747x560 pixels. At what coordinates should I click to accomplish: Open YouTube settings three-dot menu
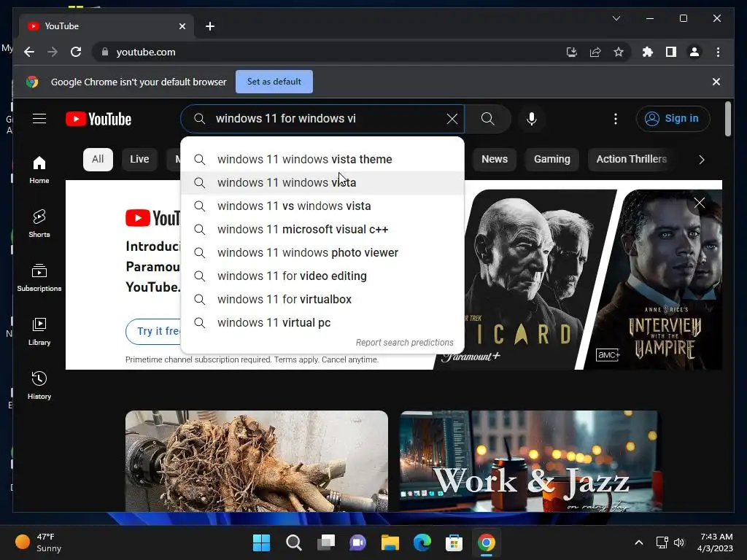616,119
